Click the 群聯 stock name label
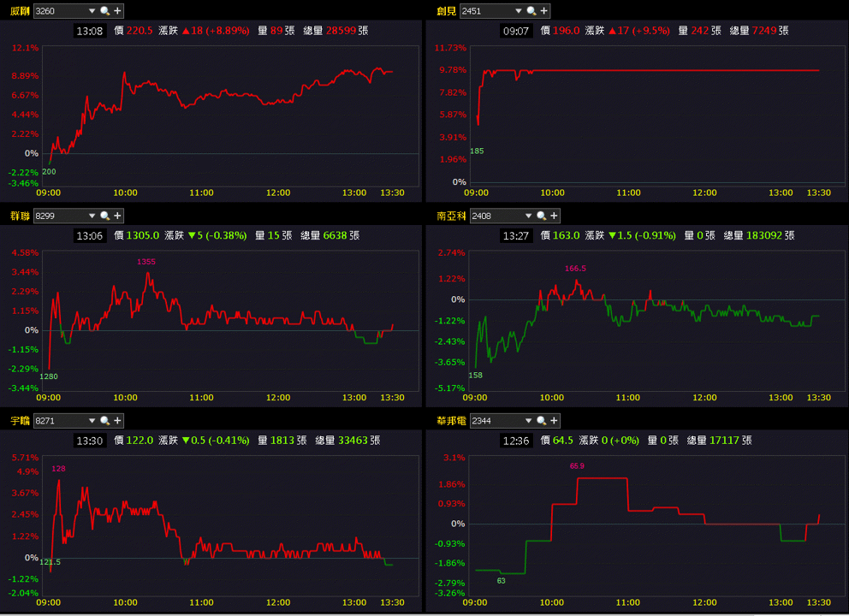The height and width of the screenshot is (616, 849). pos(20,216)
